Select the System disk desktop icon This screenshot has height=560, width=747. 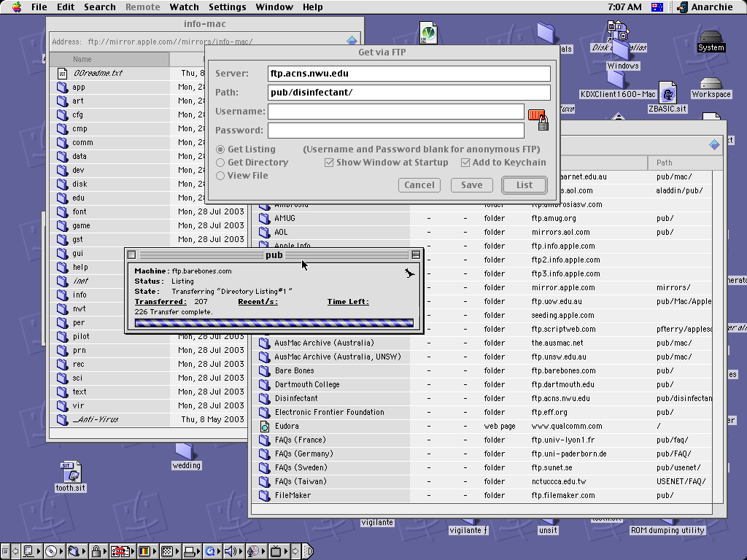point(711,41)
